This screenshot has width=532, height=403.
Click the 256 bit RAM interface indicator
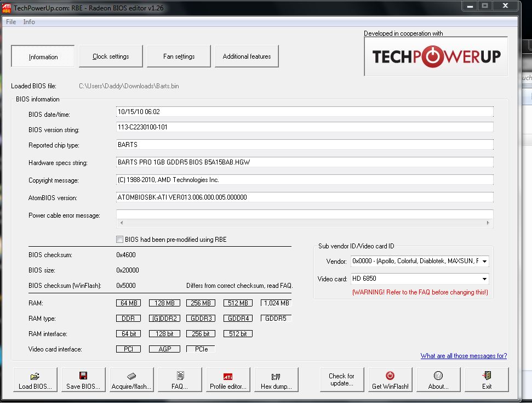[x=201, y=334]
